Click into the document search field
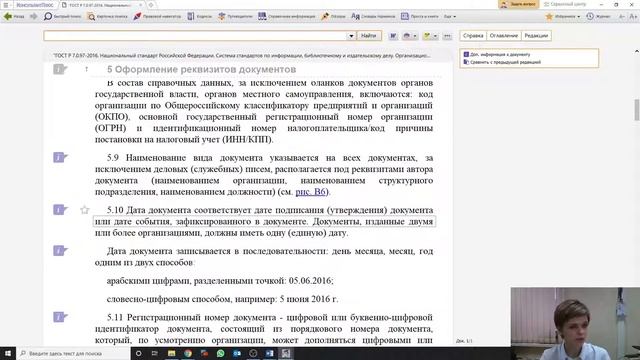This screenshot has height=360, width=640. click(x=195, y=36)
